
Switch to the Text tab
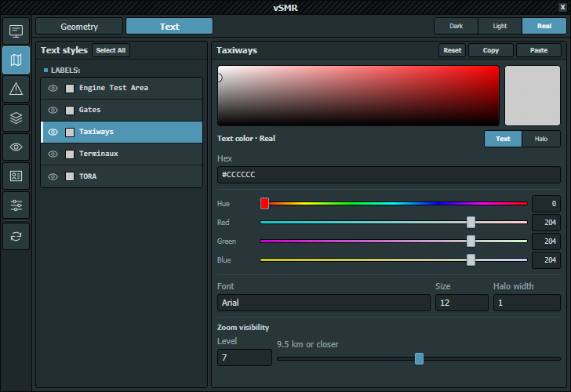tap(169, 27)
